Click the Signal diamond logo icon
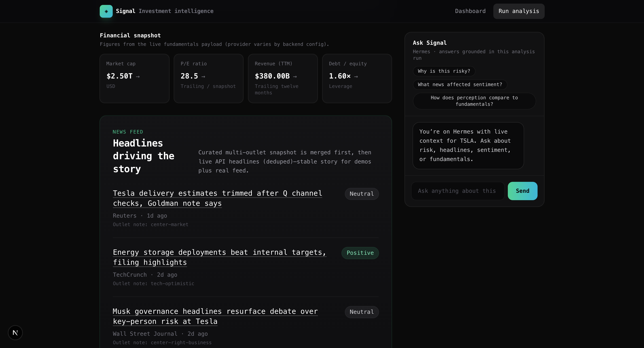 (x=106, y=11)
